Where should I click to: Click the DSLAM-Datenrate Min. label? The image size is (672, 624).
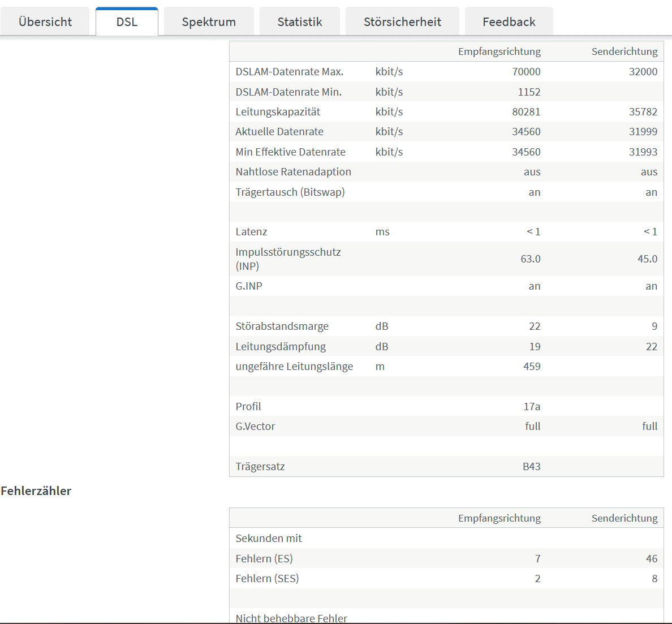pos(288,92)
